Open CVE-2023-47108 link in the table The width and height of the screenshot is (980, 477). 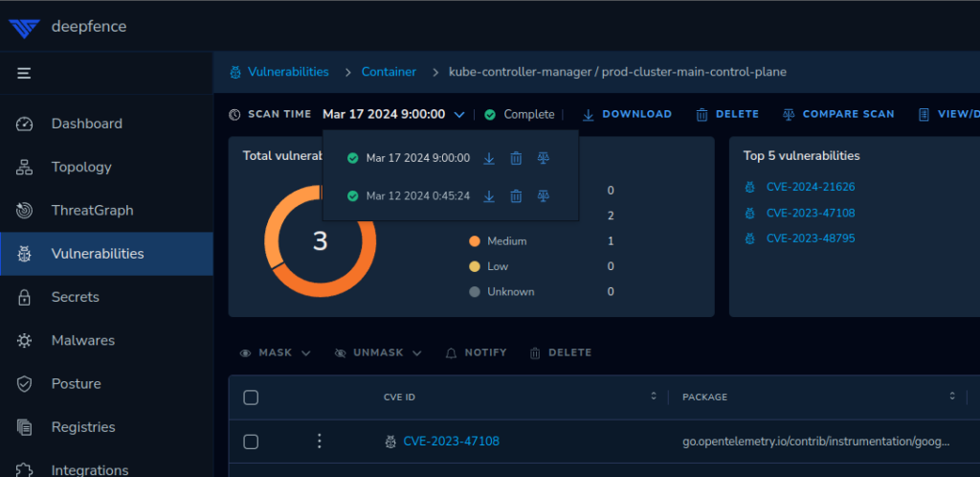452,442
